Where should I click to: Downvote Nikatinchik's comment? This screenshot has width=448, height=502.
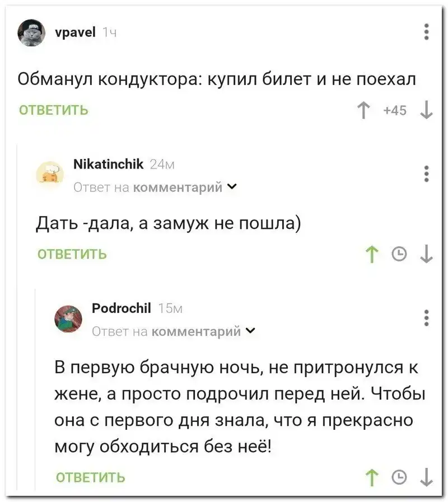click(427, 255)
